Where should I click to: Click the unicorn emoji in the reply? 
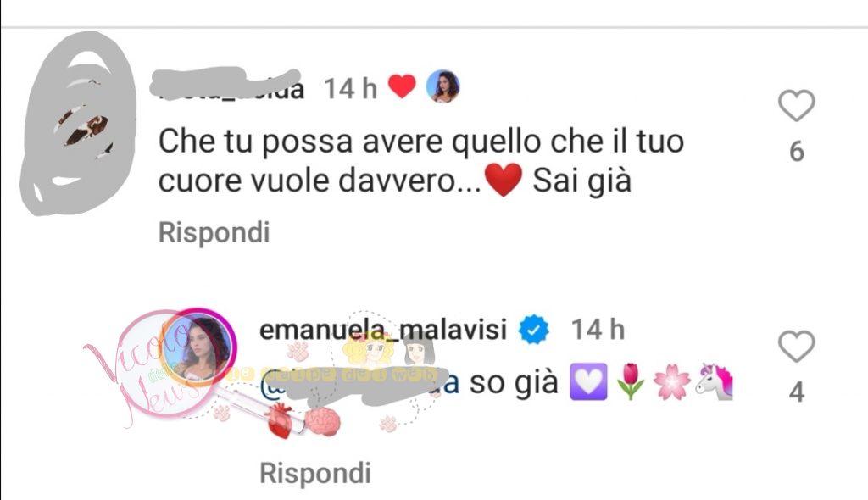coord(715,381)
